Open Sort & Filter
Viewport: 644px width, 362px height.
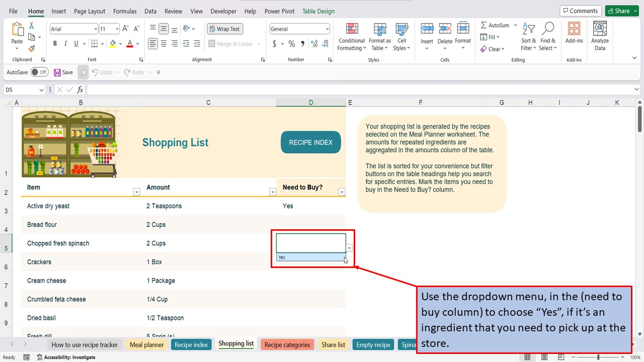pos(528,36)
